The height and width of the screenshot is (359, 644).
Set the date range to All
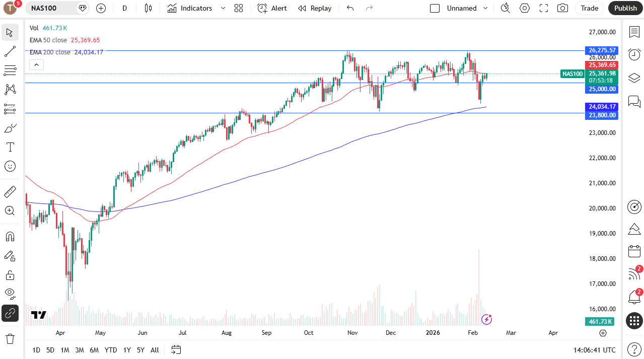[155, 350]
